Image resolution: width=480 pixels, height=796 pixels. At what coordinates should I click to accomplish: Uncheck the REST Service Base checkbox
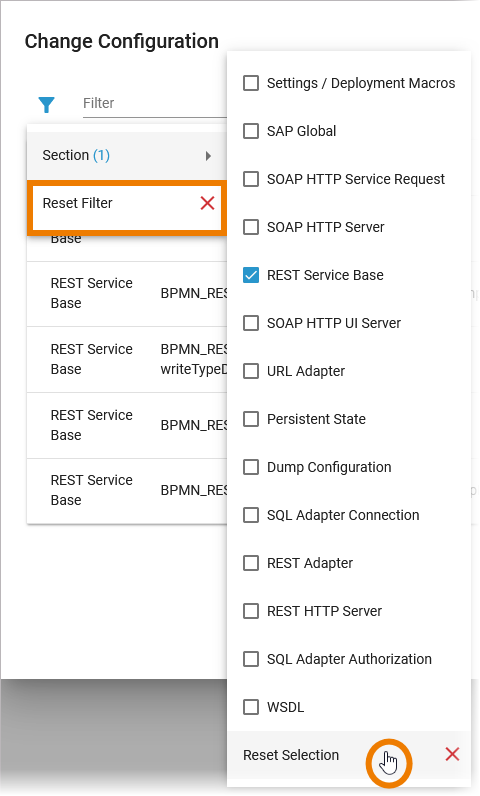coord(251,275)
